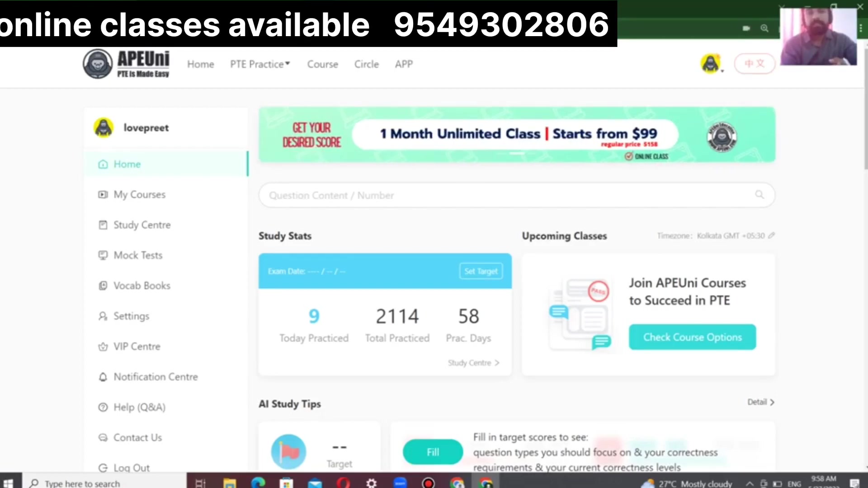Open the AI Study Tips Detail link

[761, 402]
